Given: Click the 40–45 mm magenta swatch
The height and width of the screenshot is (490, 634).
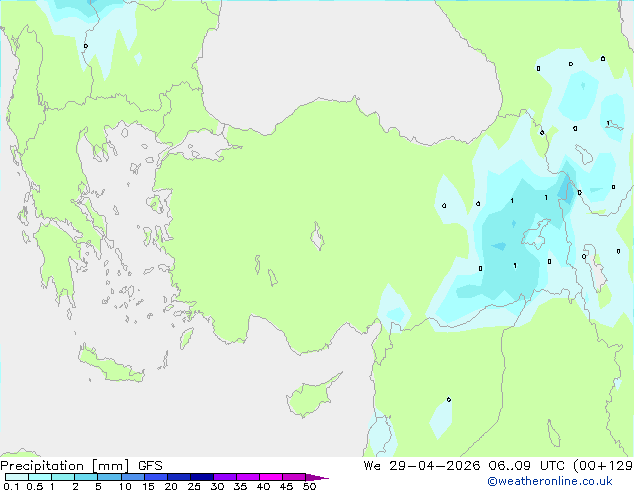Looking at the screenshot, I should pyautogui.click(x=271, y=477).
